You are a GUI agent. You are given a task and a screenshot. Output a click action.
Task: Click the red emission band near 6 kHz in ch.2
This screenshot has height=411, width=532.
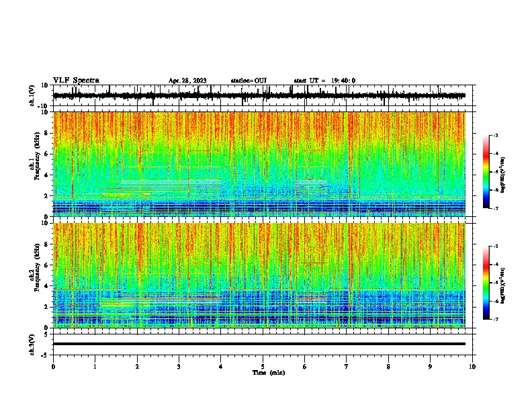coord(314,263)
